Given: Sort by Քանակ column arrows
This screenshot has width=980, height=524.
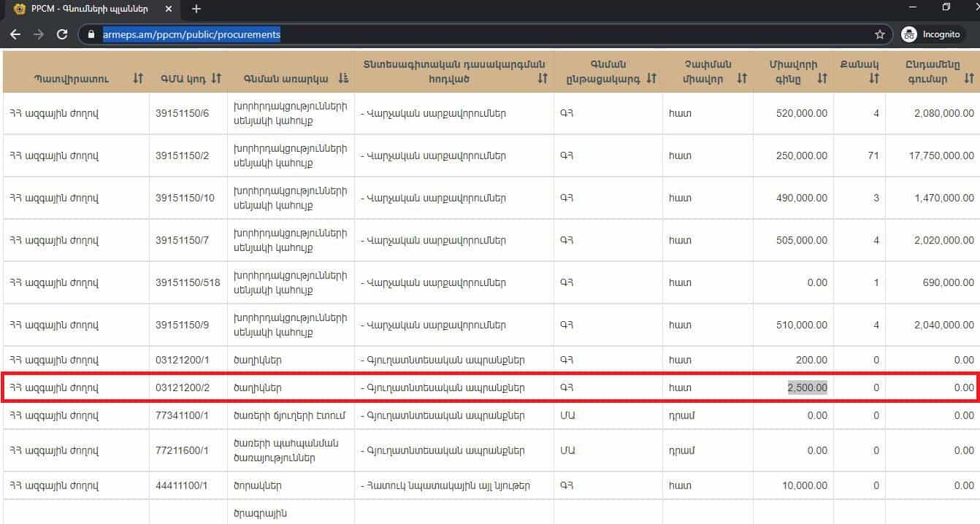Looking at the screenshot, I should point(874,78).
